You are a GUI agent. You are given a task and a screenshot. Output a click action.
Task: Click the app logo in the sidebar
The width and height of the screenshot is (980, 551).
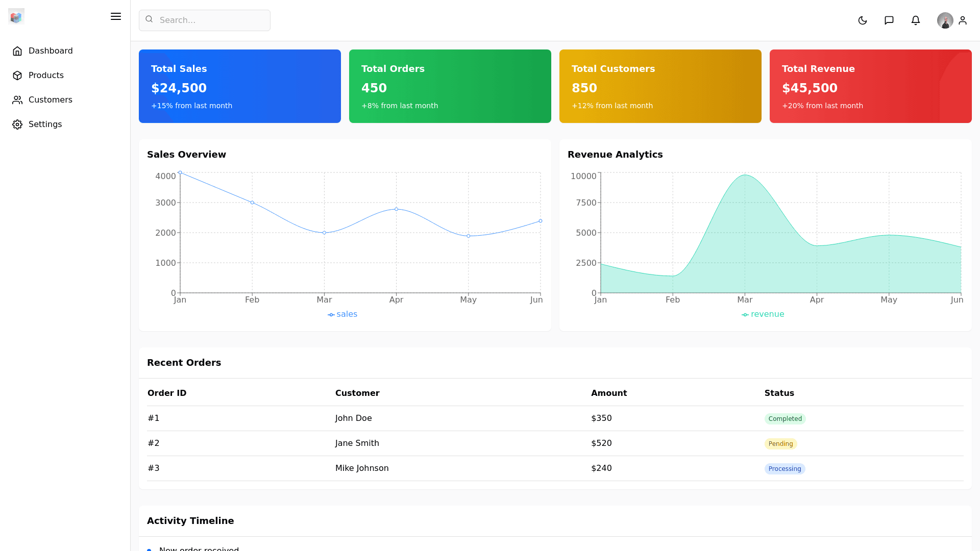pyautogui.click(x=16, y=16)
